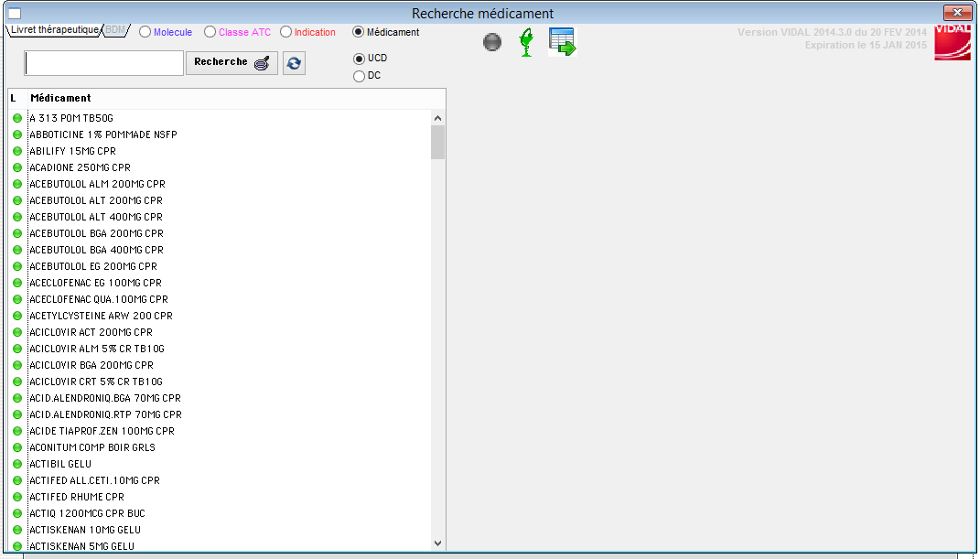Select ACTIFED RHUME CPR text
The image size is (980, 559).
point(77,497)
